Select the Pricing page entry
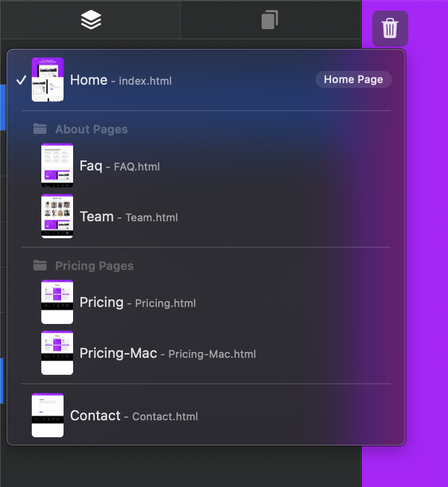 click(137, 303)
